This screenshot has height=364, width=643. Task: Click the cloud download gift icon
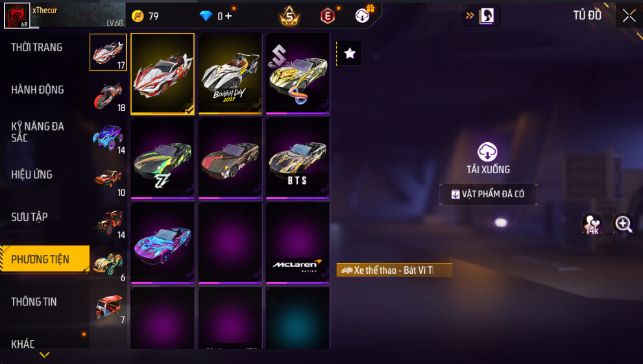pos(363,16)
